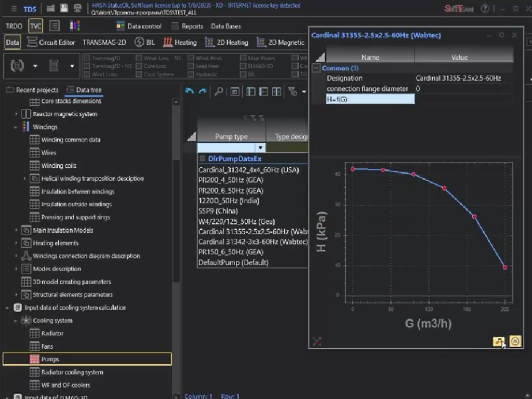Click the print icon in the title bar
This screenshot has height=399, width=532.
click(78, 8)
